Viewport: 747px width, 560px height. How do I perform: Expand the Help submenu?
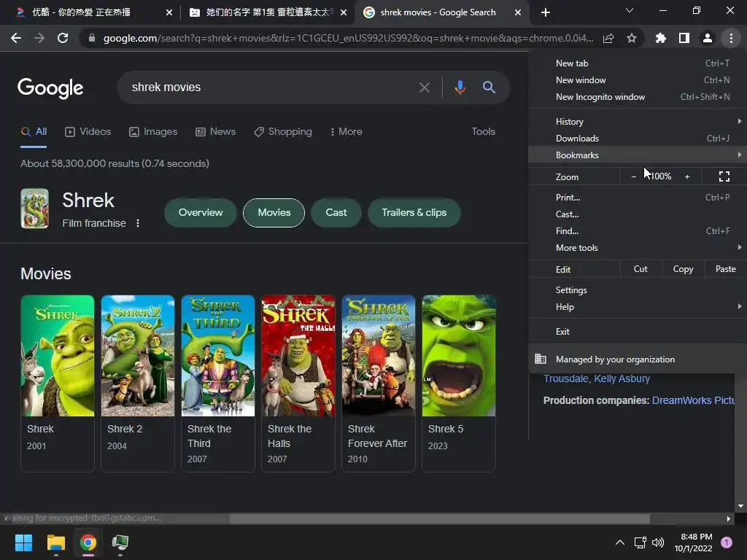pos(638,307)
